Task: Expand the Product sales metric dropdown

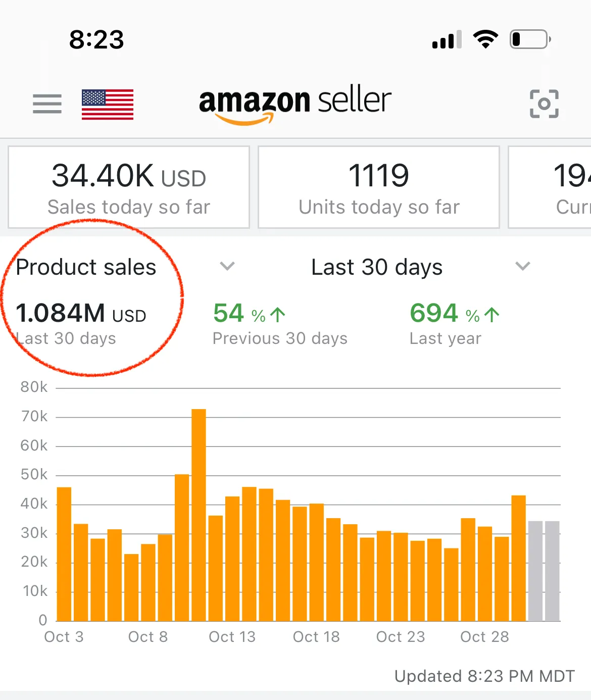Action: pyautogui.click(x=227, y=266)
